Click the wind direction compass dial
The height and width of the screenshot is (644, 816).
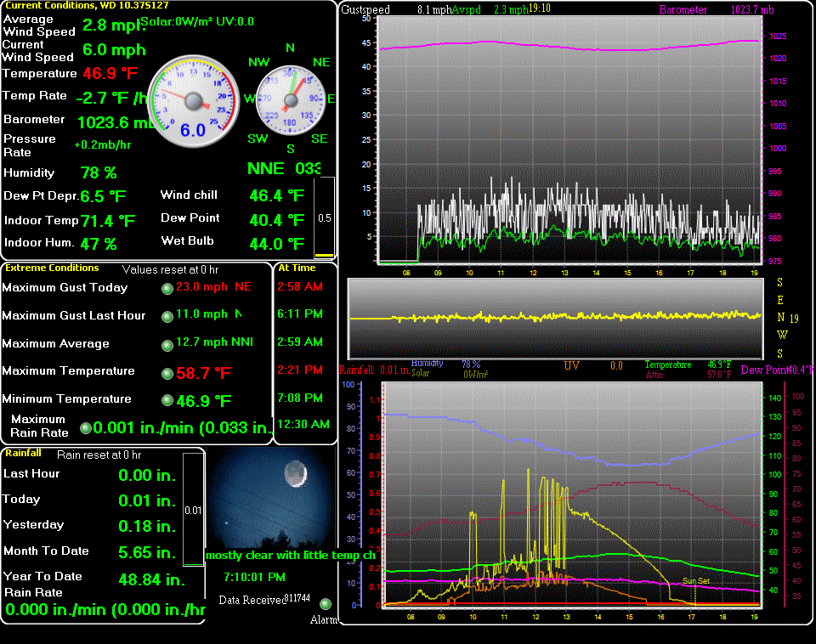point(291,100)
